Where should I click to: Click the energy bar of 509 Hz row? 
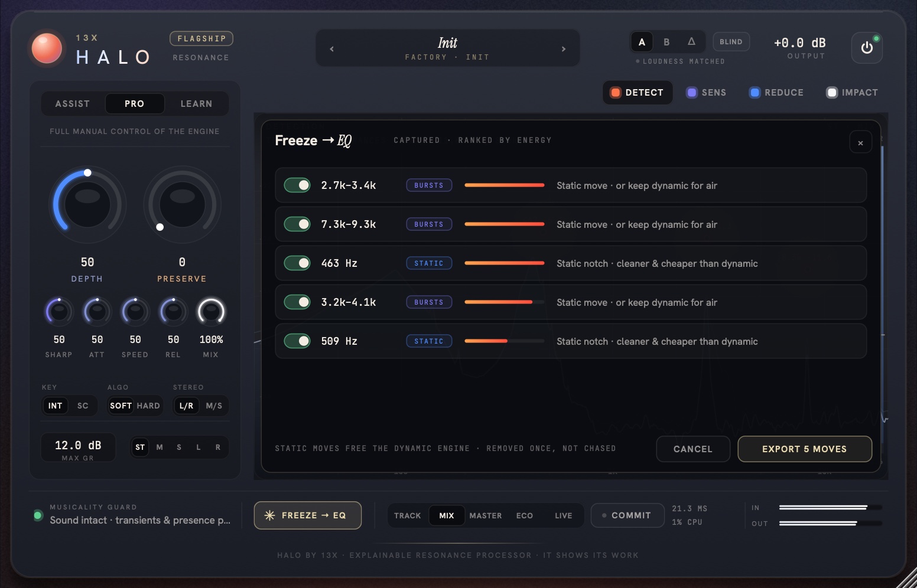tap(505, 341)
